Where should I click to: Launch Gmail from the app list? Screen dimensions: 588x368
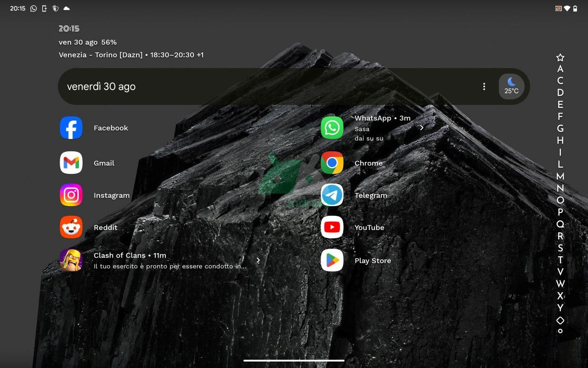(x=71, y=163)
